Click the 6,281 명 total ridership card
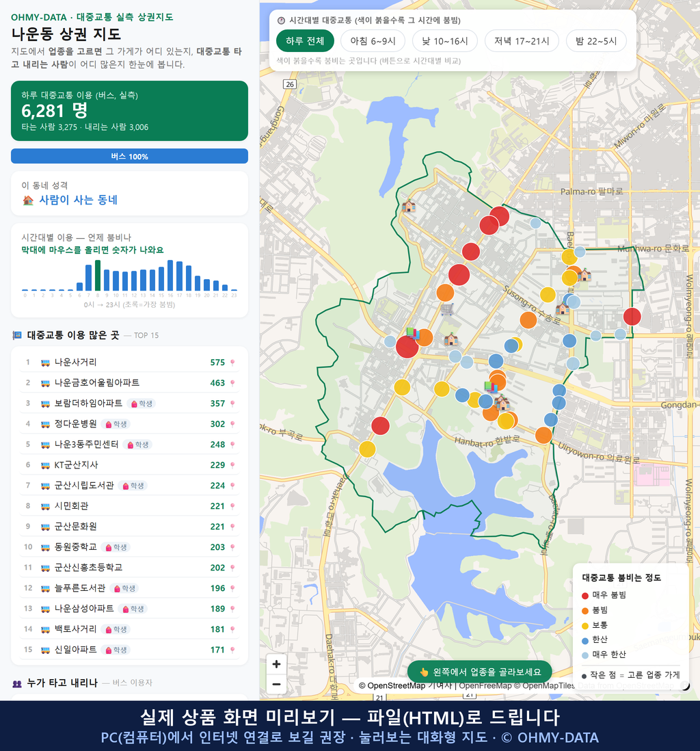Viewport: 700px width, 751px height. 129,111
